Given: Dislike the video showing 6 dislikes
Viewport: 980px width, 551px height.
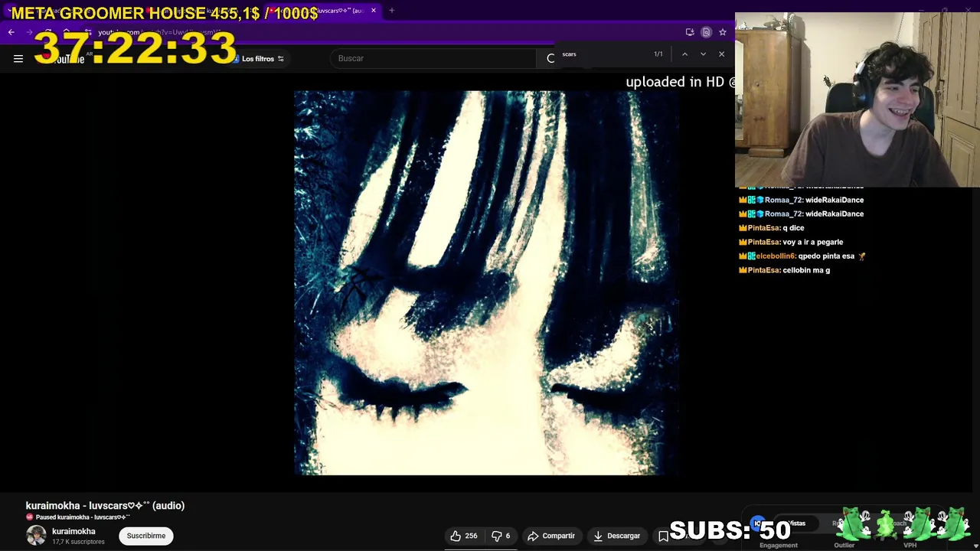Looking at the screenshot, I should coord(501,536).
